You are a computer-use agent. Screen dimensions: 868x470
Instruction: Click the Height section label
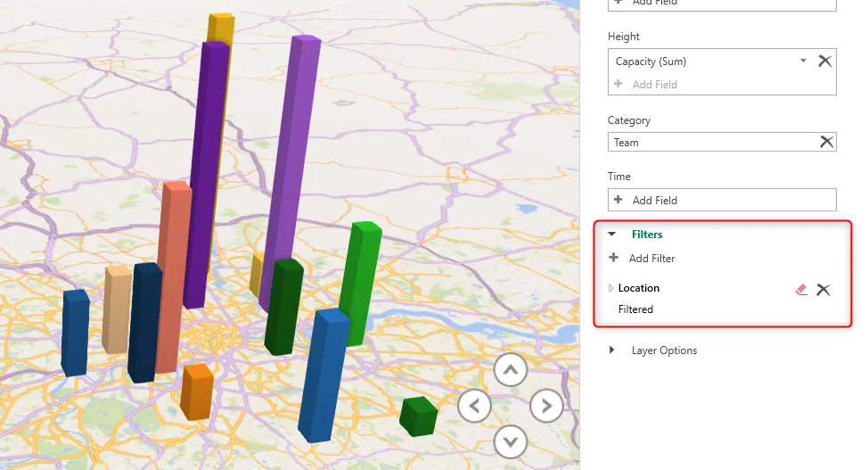623,37
